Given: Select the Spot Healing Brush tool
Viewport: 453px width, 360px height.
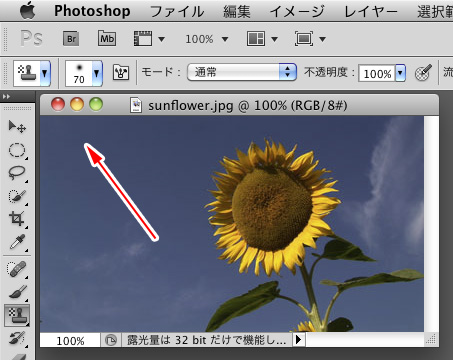Looking at the screenshot, I should pos(17,269).
